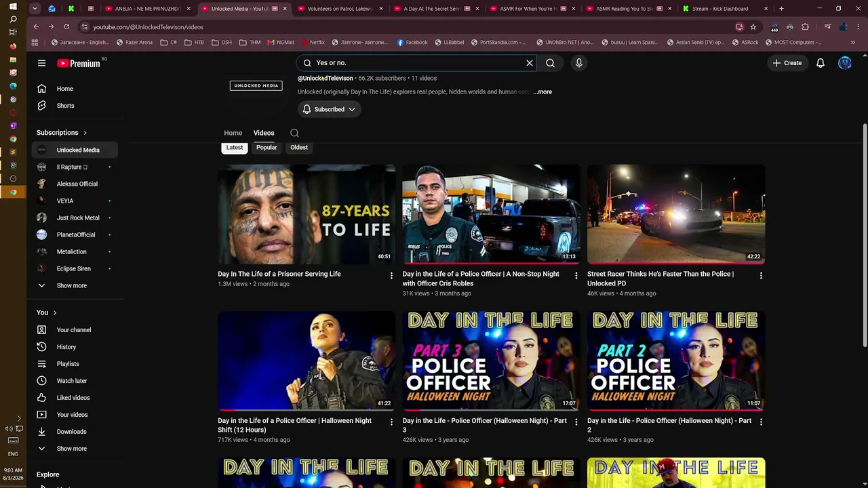The height and width of the screenshot is (488, 868).
Task: Start voice search with the microphone icon
Action: [578, 63]
